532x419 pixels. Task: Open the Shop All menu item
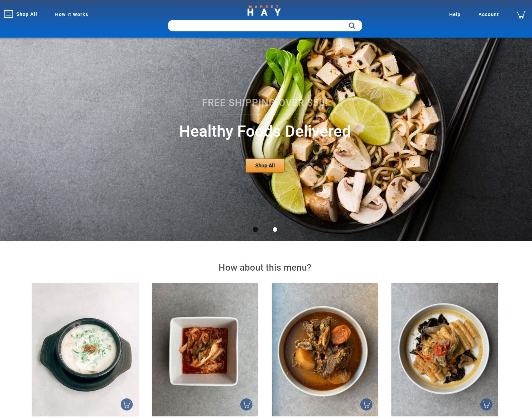pyautogui.click(x=26, y=14)
